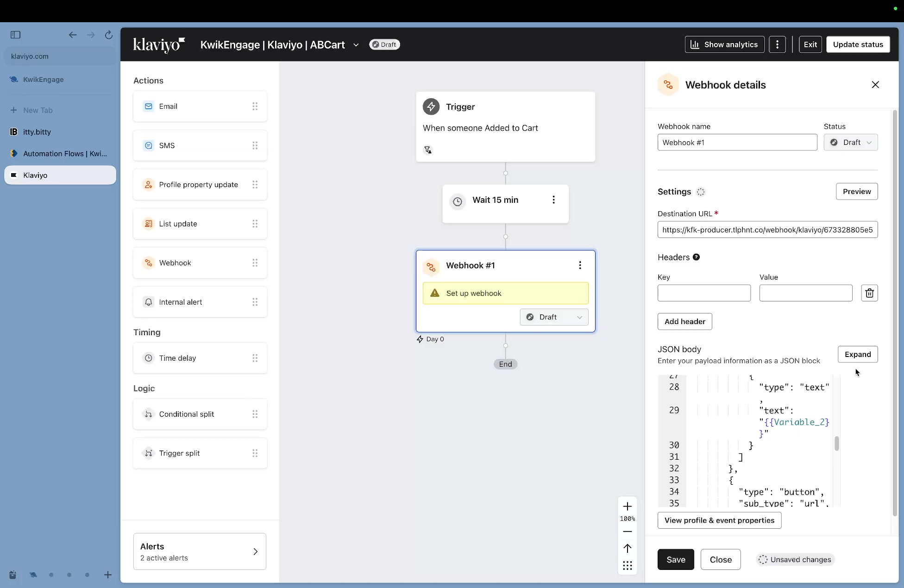Grab the Email action drag handle

(255, 106)
